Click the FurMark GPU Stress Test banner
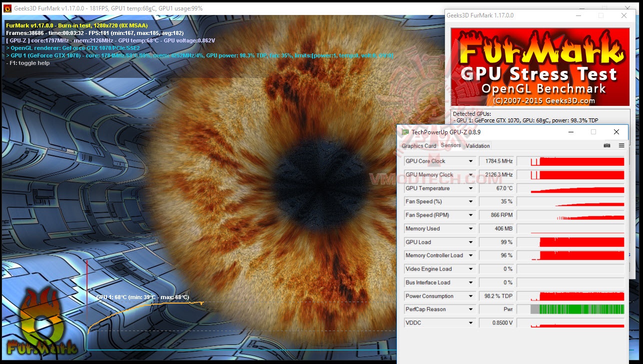 click(540, 67)
